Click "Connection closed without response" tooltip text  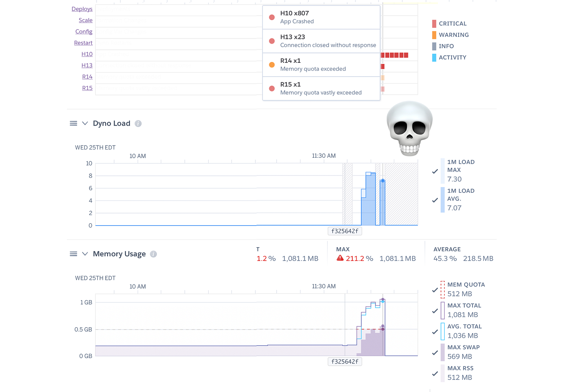pos(328,45)
